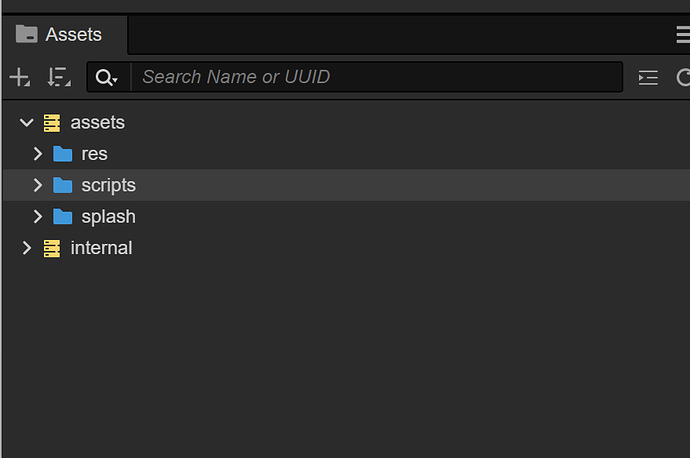Select the res folder label

pyautogui.click(x=94, y=154)
